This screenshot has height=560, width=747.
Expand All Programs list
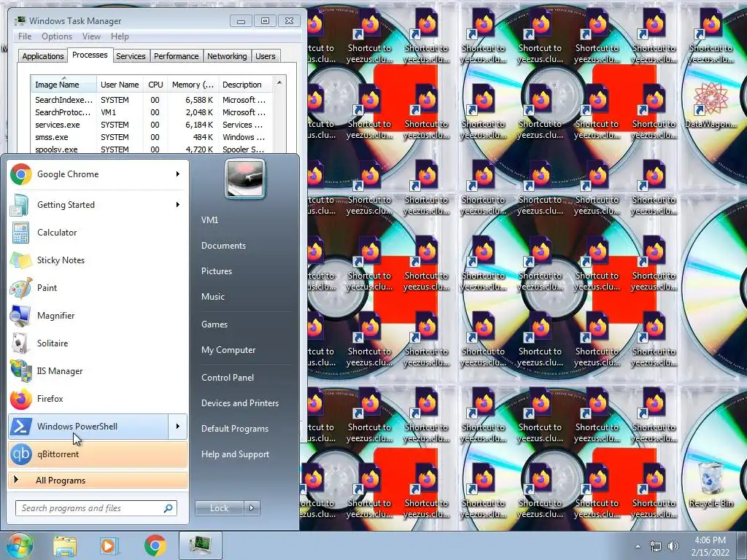pyautogui.click(x=98, y=480)
